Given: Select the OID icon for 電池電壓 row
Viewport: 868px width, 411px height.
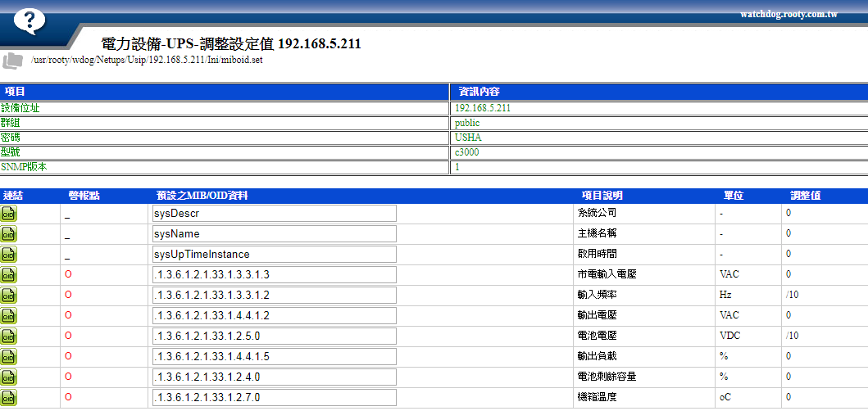Looking at the screenshot, I should (x=9, y=336).
